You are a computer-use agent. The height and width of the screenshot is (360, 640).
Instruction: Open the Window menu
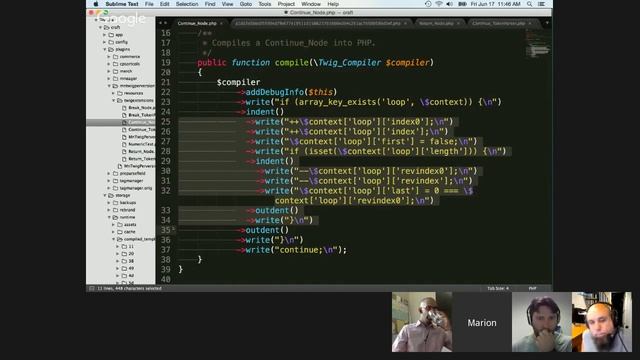click(x=311, y=4)
